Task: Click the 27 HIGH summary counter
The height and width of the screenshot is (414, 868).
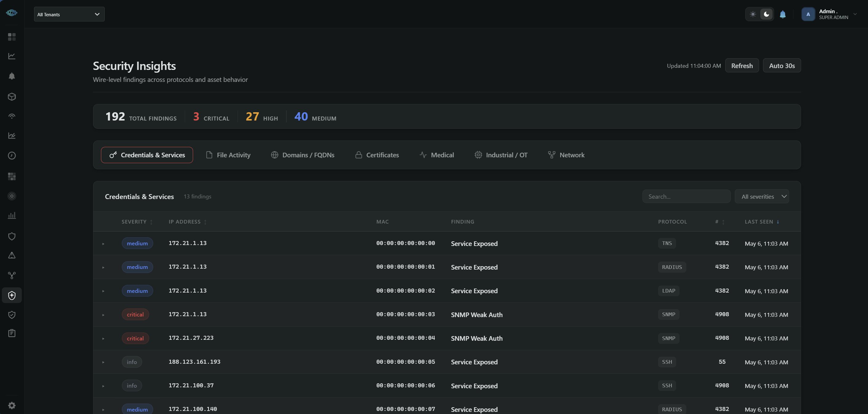Action: click(262, 117)
